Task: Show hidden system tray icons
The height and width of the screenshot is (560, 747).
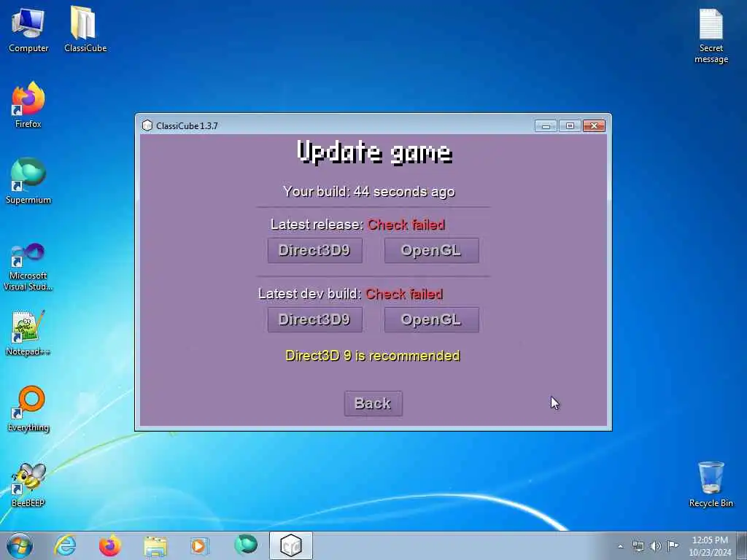Action: click(x=620, y=546)
